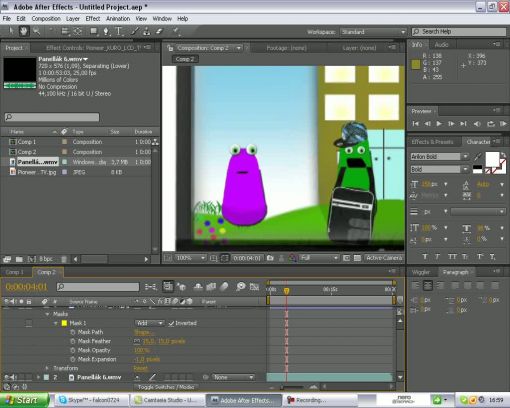Screen dimensions: 510x408
Task: Open the Composition menu
Action: [x=46, y=19]
